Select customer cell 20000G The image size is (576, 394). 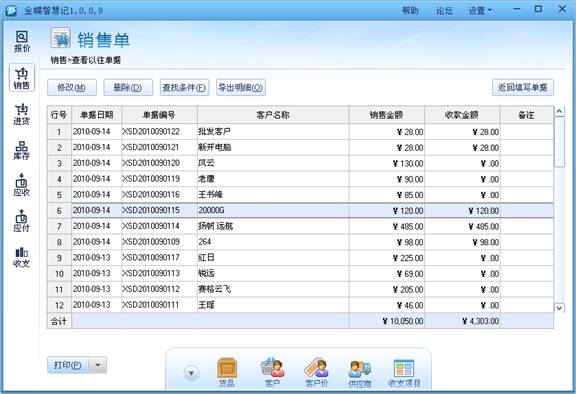(273, 210)
